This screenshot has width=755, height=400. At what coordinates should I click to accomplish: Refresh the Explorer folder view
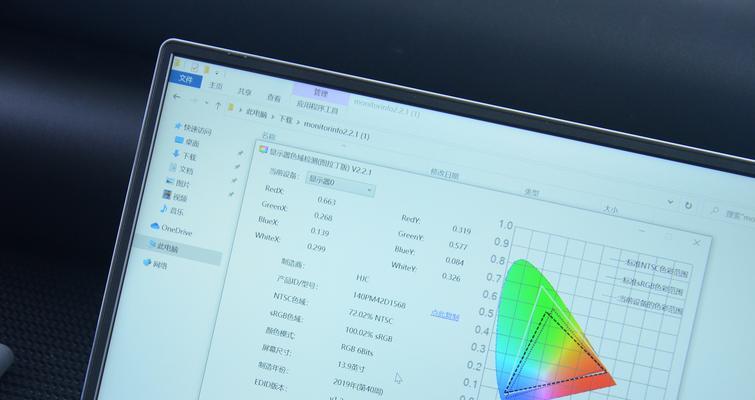point(689,206)
